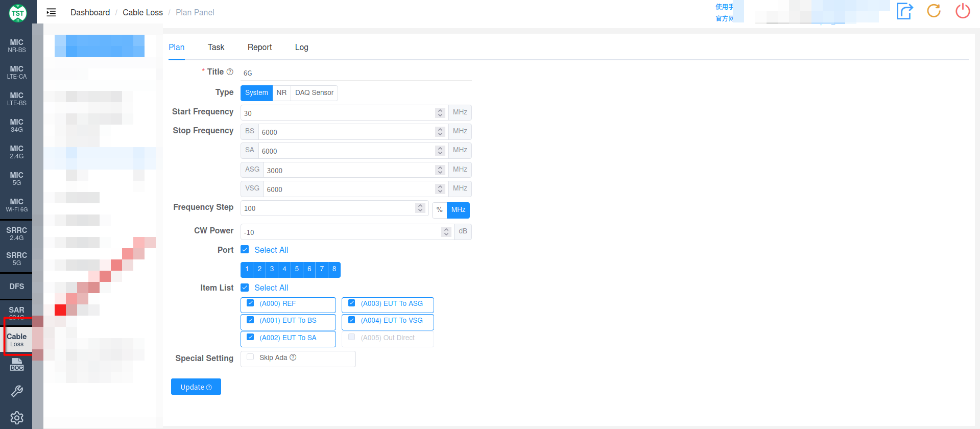Screen dimensions: 980x429
Task: Open the settings gear icon in sidebar
Action: pos(17,418)
